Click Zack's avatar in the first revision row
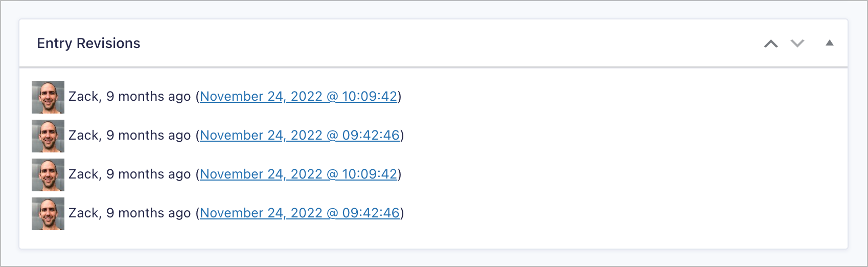Image resolution: width=868 pixels, height=267 pixels. 48,97
